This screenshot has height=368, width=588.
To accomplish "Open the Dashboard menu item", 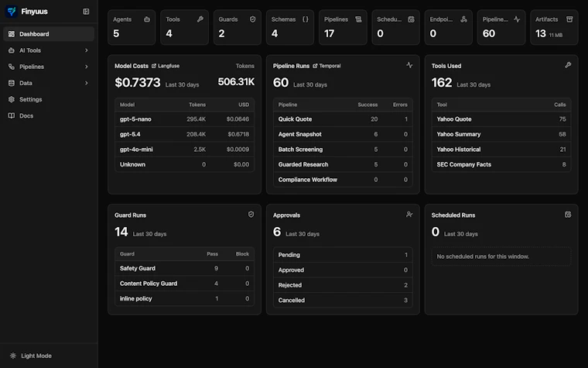I will coord(49,34).
